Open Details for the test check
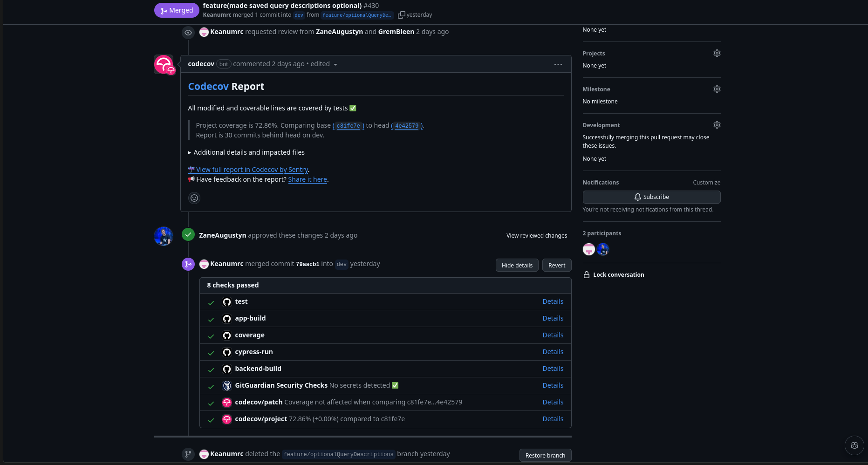The width and height of the screenshot is (868, 465). 553,301
